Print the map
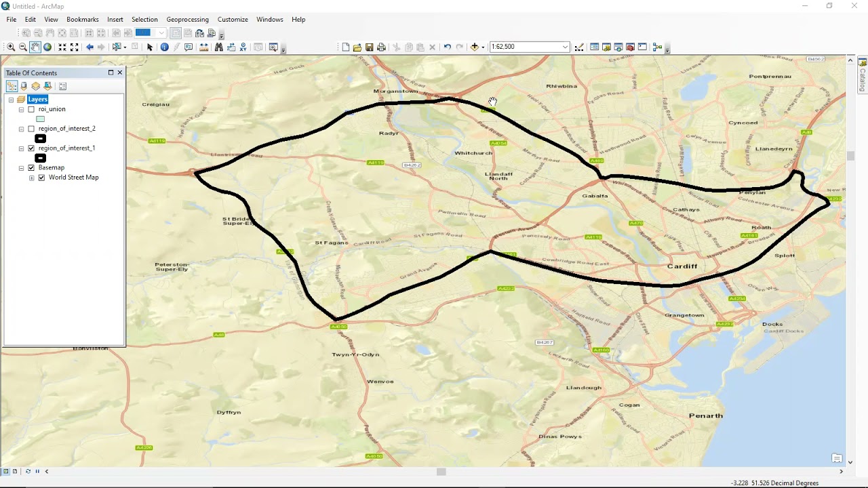The image size is (868, 488). tap(382, 47)
